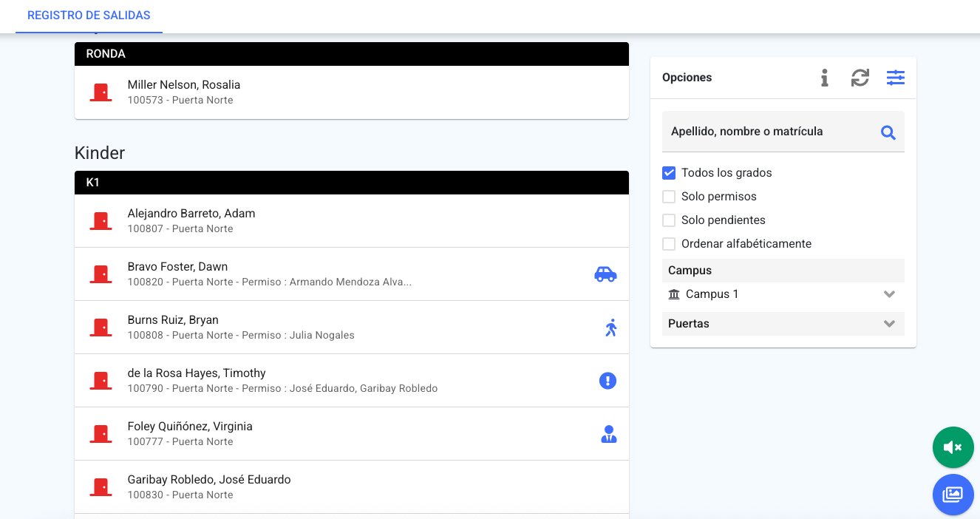Expand the Puertas section chevron

(x=890, y=324)
